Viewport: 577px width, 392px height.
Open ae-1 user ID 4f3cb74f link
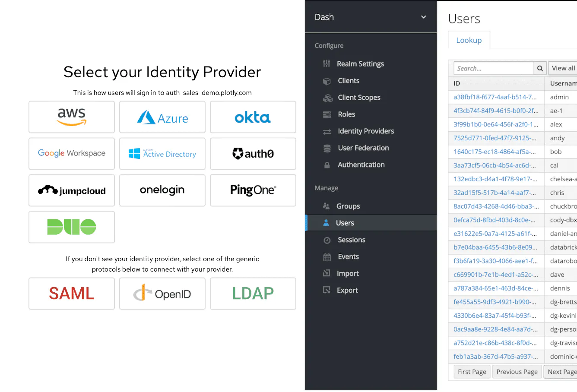pyautogui.click(x=496, y=111)
